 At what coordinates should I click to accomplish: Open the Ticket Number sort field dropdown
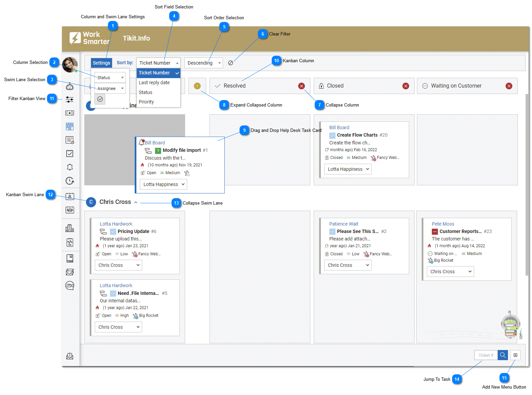158,63
